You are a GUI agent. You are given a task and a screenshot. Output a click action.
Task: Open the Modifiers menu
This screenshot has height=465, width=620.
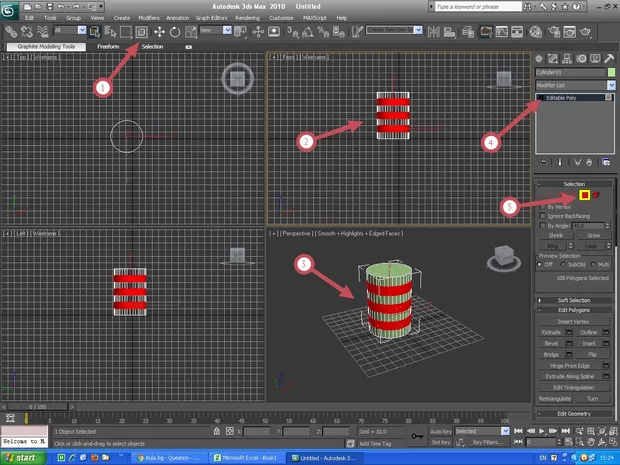149,18
